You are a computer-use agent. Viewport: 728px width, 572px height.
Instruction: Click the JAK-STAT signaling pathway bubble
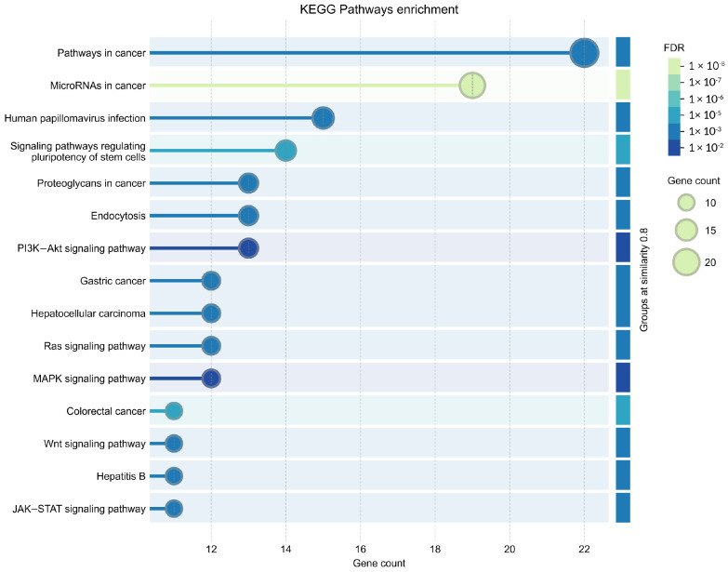174,509
